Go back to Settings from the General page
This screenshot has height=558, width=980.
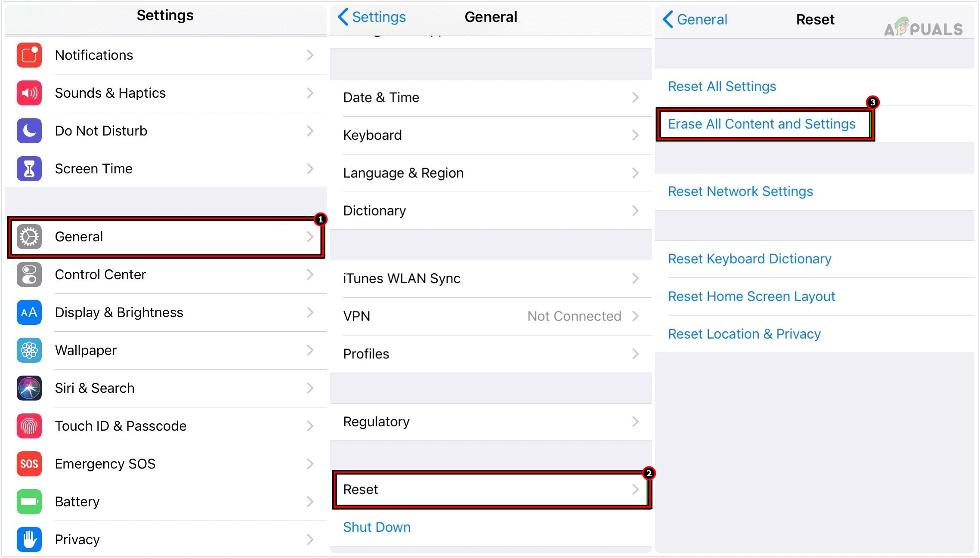tap(371, 17)
